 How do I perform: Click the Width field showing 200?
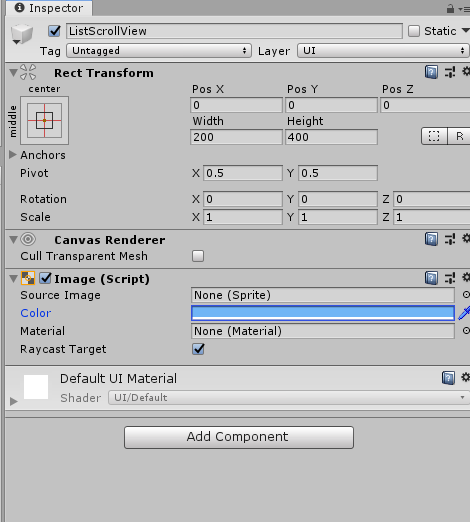(236, 137)
